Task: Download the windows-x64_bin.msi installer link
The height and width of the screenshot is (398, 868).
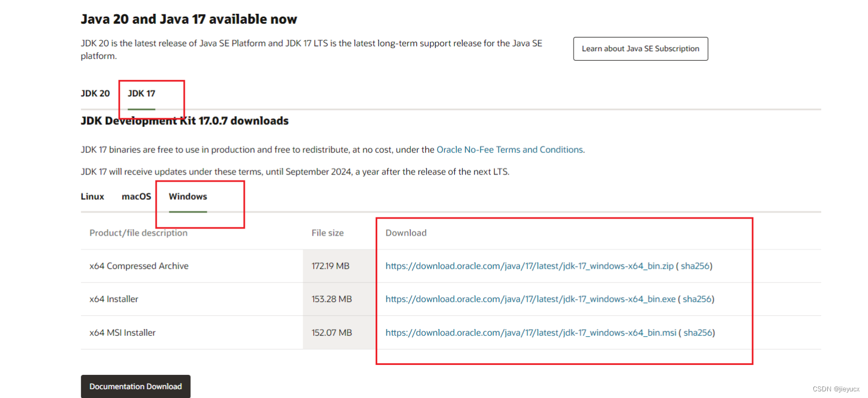Action: [x=531, y=333]
